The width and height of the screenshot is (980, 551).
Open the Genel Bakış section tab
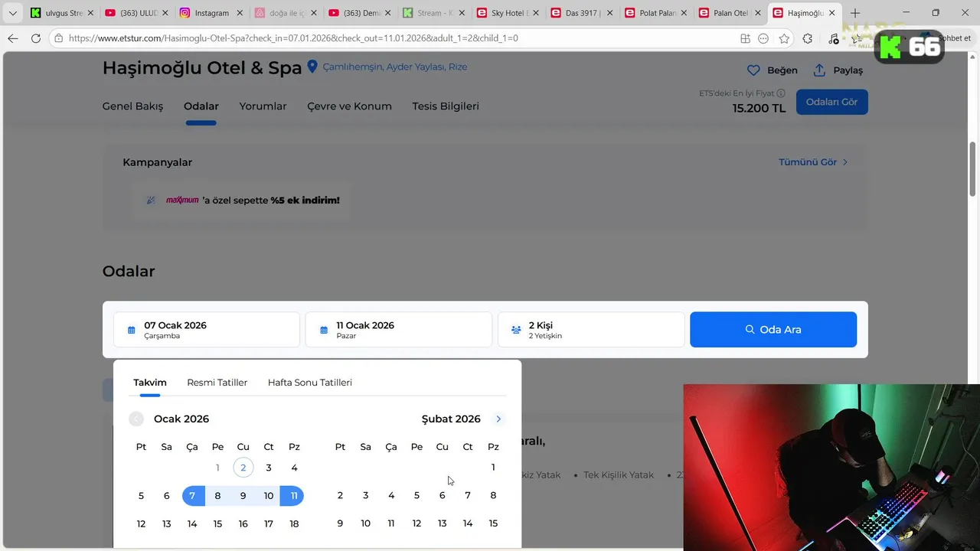132,106
